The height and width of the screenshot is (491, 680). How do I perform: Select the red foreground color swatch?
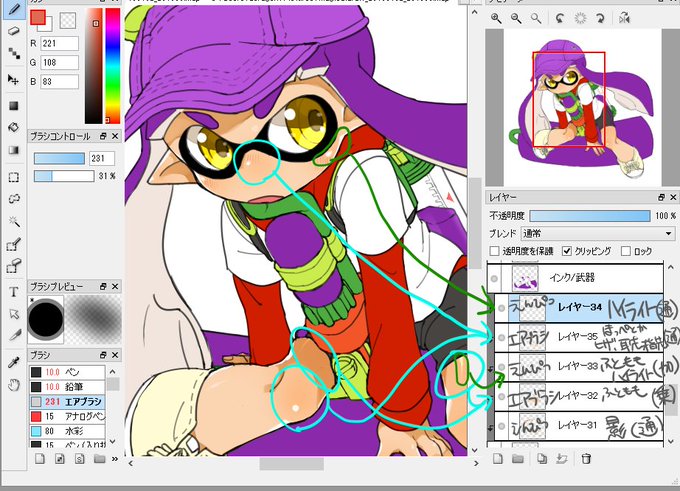click(x=38, y=17)
